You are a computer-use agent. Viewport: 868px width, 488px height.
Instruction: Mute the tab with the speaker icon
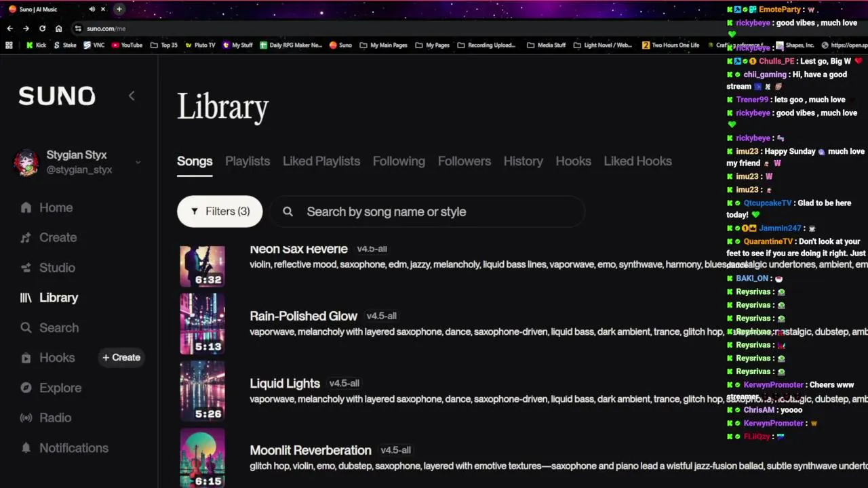[x=92, y=9]
